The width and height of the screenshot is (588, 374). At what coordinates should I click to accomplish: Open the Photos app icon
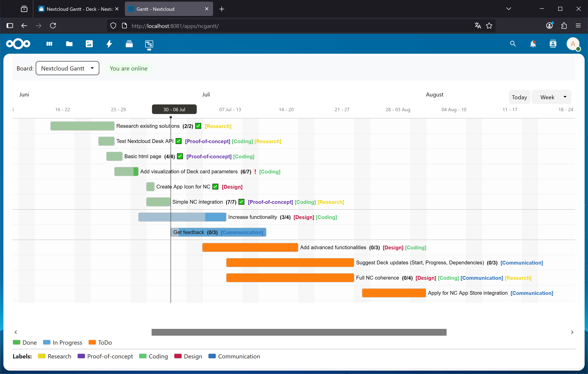click(89, 44)
